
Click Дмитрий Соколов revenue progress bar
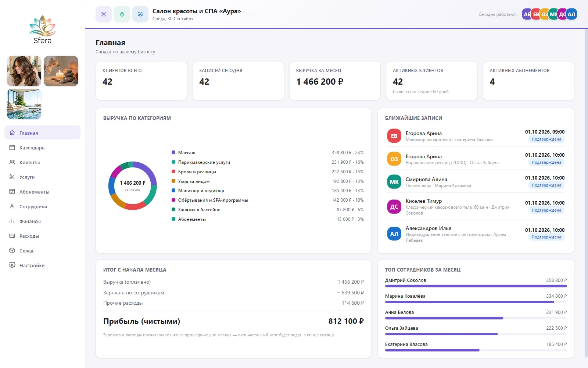click(476, 286)
